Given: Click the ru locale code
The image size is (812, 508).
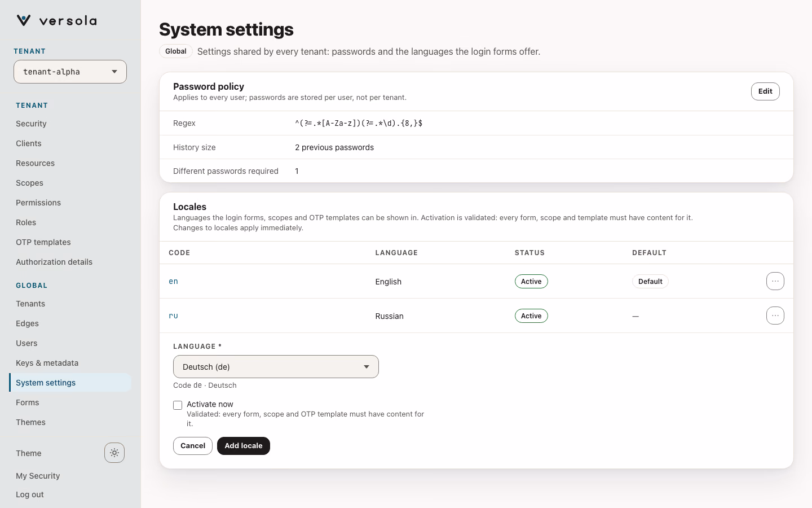Looking at the screenshot, I should click(x=173, y=316).
